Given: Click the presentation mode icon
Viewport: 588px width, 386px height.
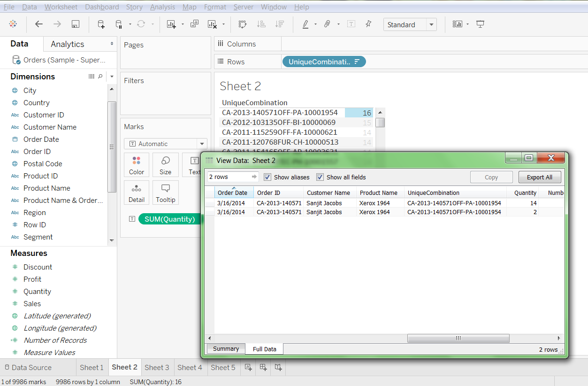Looking at the screenshot, I should click(480, 24).
